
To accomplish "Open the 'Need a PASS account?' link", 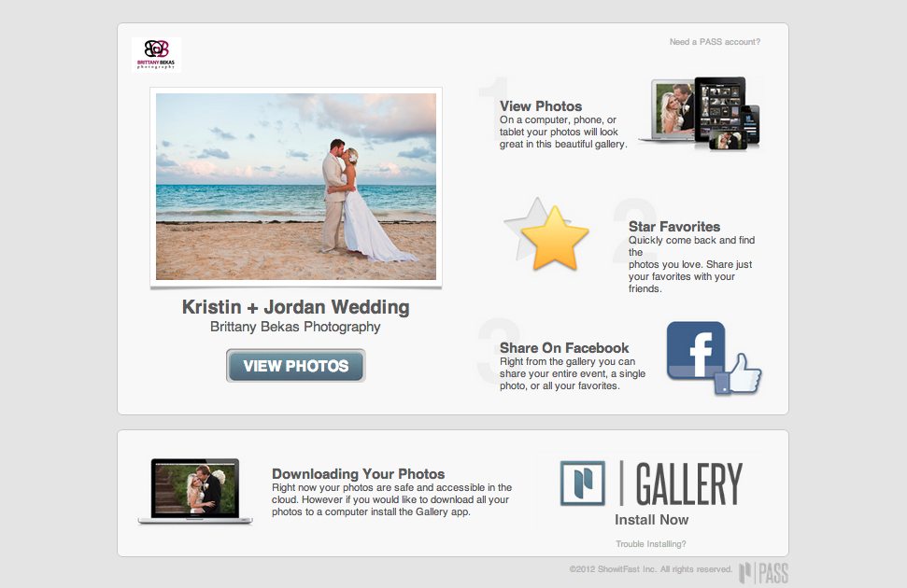I will 715,42.
